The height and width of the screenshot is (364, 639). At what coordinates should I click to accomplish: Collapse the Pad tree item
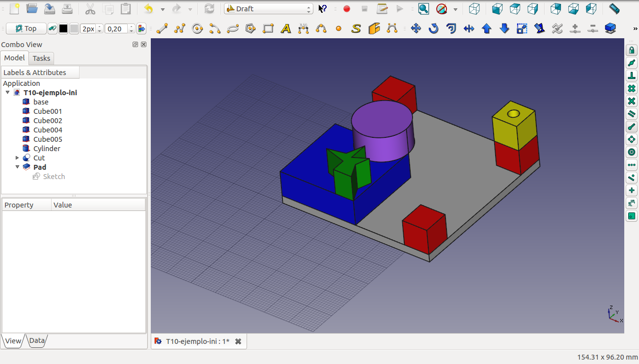click(18, 167)
